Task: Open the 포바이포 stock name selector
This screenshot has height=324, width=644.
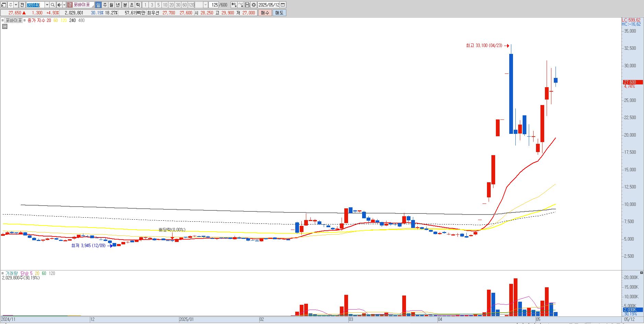Action: click(x=83, y=5)
